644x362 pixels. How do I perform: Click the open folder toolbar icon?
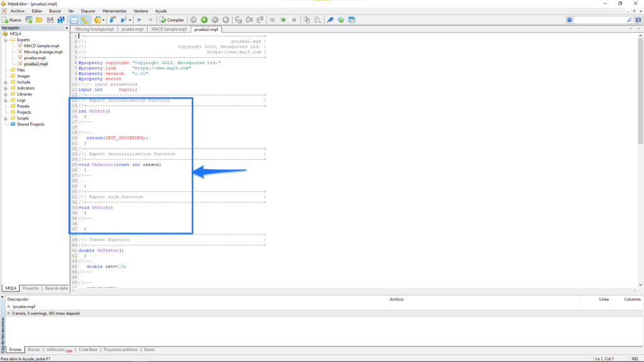click(x=40, y=19)
